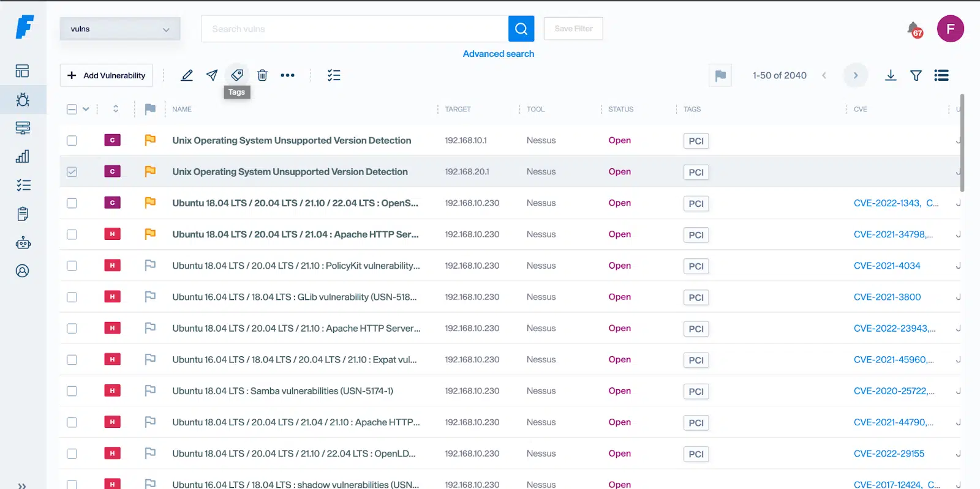Sort by CVE column header
Viewport: 980px width, 489px height.
coord(861,109)
